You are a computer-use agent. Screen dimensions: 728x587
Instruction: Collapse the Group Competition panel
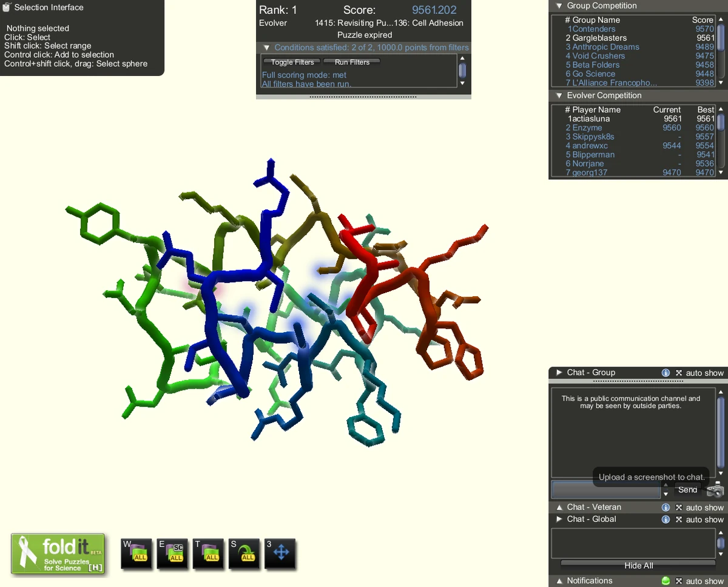tap(558, 5)
